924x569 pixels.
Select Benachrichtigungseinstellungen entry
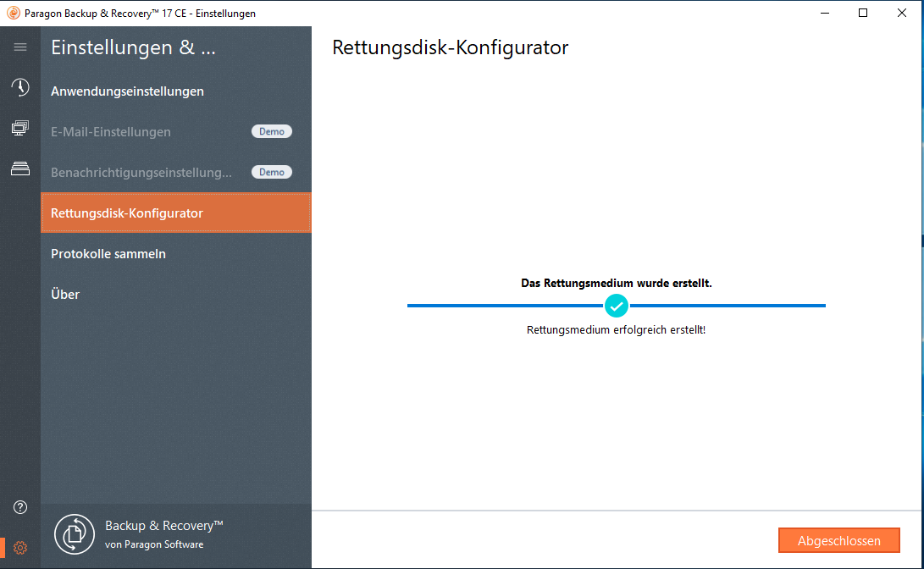click(175, 173)
